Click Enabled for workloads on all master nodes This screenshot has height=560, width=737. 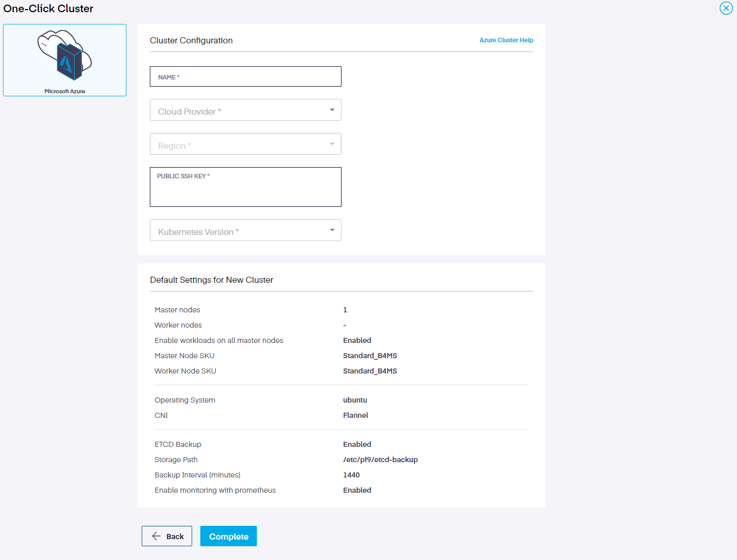(357, 340)
